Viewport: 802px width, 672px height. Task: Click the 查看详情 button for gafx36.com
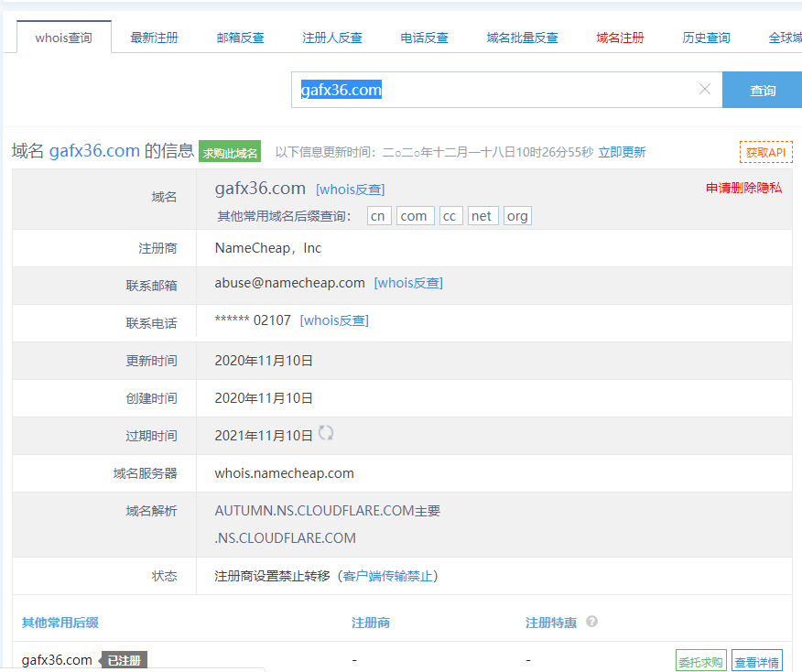point(757,662)
